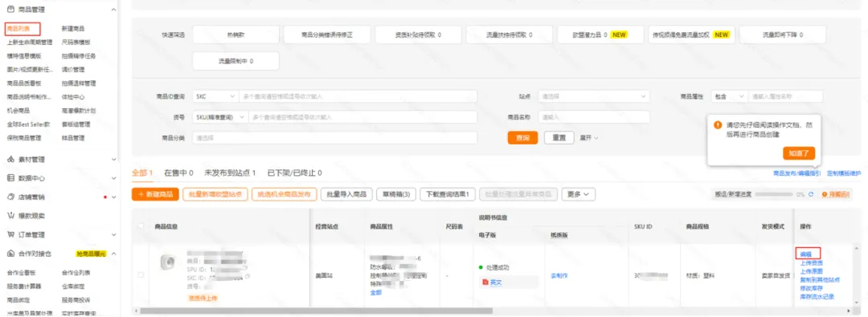Image resolution: width=868 pixels, height=317 pixels.
Task: Click the 下载查询结果1 button
Action: click(x=448, y=194)
